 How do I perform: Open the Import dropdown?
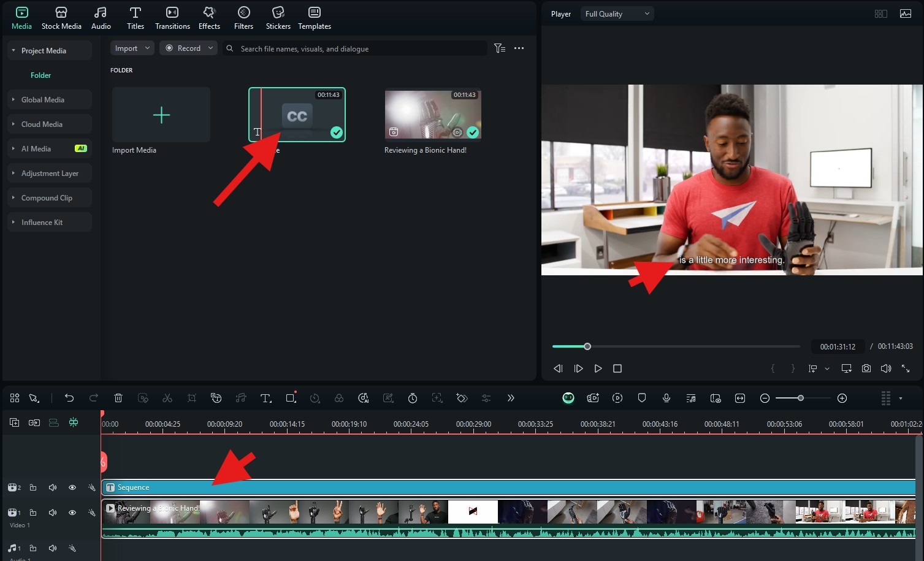[132, 48]
